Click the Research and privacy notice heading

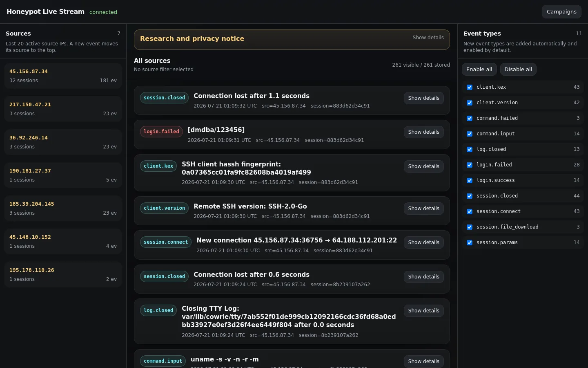[192, 38]
